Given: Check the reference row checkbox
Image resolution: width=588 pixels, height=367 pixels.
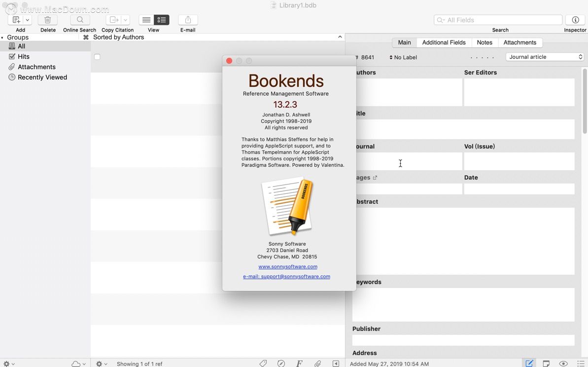Looking at the screenshot, I should pos(97,57).
